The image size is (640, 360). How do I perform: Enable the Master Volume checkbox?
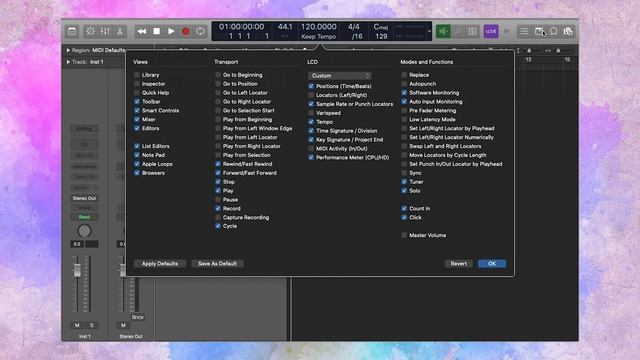point(404,235)
